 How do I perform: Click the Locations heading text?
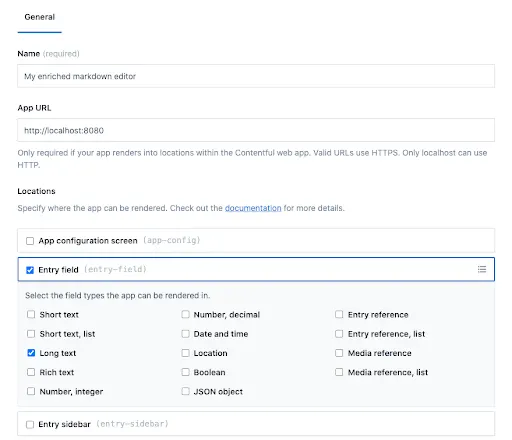click(36, 191)
